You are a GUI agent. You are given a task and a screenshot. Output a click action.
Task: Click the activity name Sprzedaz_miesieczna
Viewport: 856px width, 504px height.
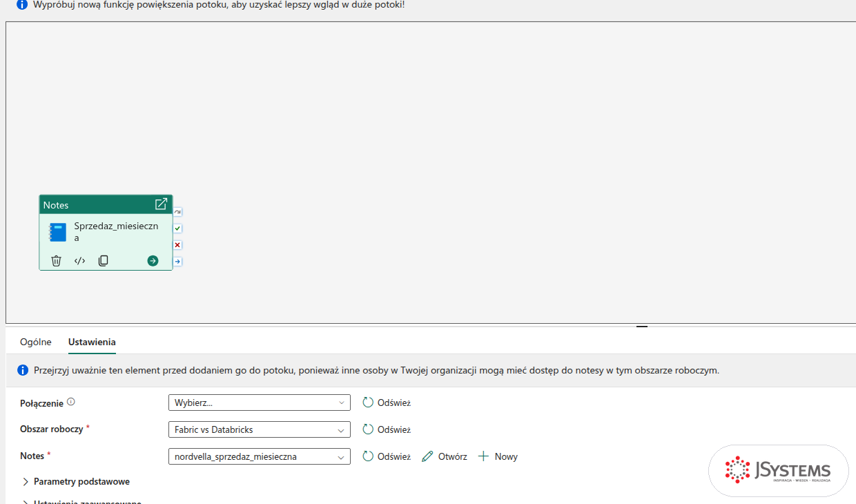point(116,232)
